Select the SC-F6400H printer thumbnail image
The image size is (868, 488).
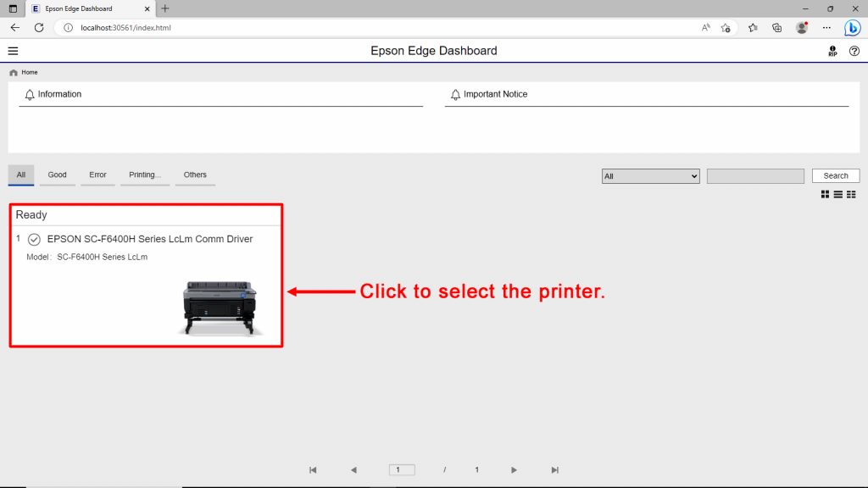coord(220,308)
